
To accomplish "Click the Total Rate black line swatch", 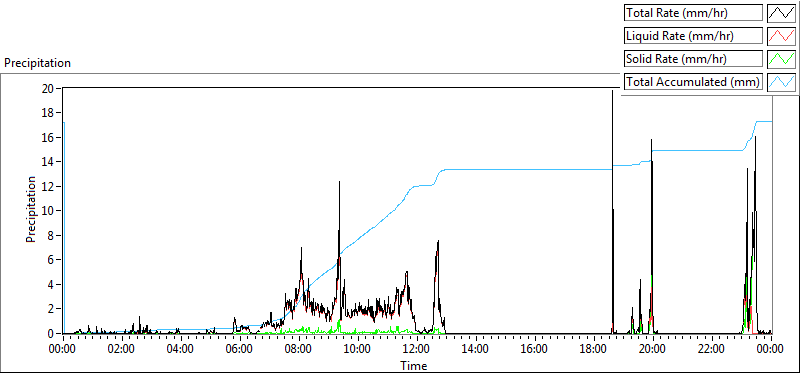I will [781, 13].
